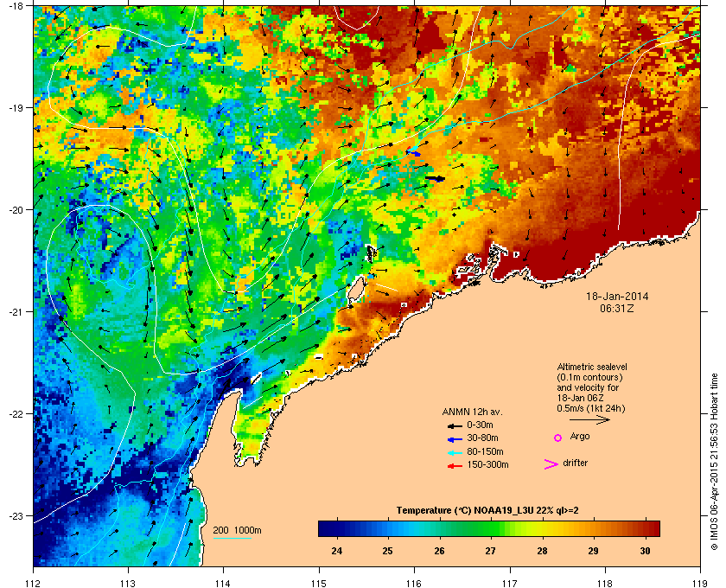Click the yellow 28°C colorbar segment
Image resolution: width=726 pixels, height=588 pixels.
[x=542, y=528]
